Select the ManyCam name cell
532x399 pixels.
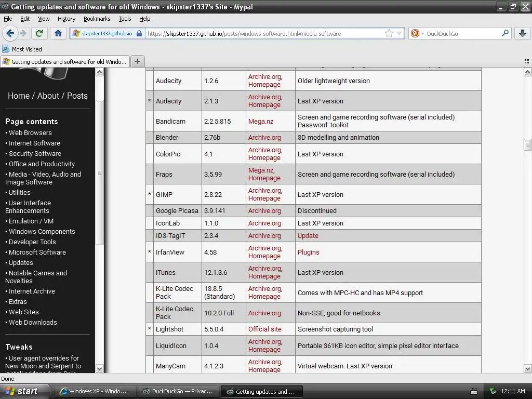tap(178, 366)
